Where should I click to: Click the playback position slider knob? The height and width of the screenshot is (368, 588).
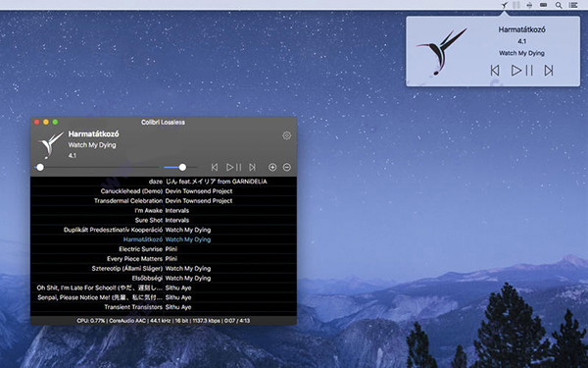click(x=40, y=167)
